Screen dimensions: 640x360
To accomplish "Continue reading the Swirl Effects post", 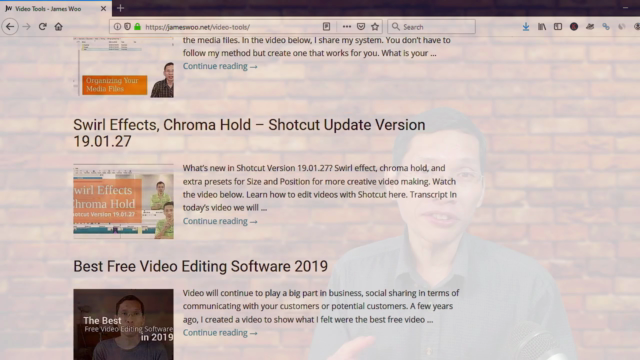I will point(220,221).
